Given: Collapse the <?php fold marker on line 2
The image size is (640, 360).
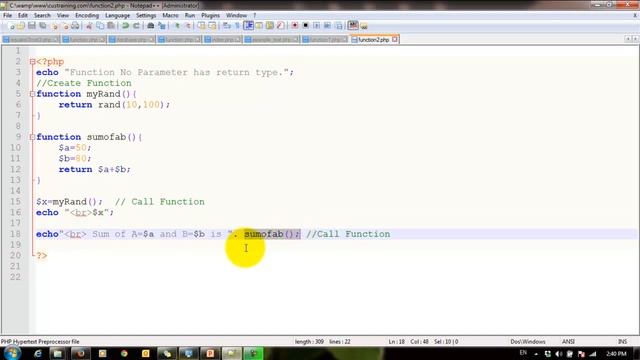Looking at the screenshot, I should (x=32, y=62).
